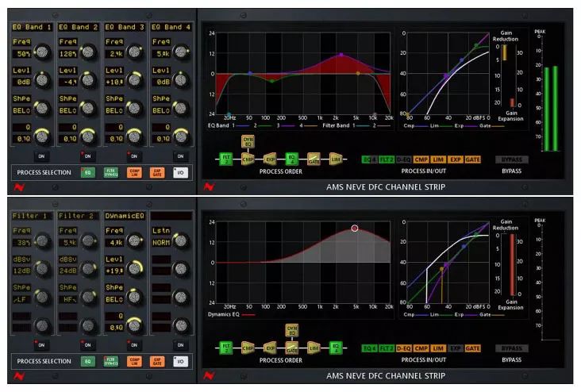Click the EQ Band 3 Freq value 2.4k display
Screen dimensions: 581x392
(x=114, y=54)
